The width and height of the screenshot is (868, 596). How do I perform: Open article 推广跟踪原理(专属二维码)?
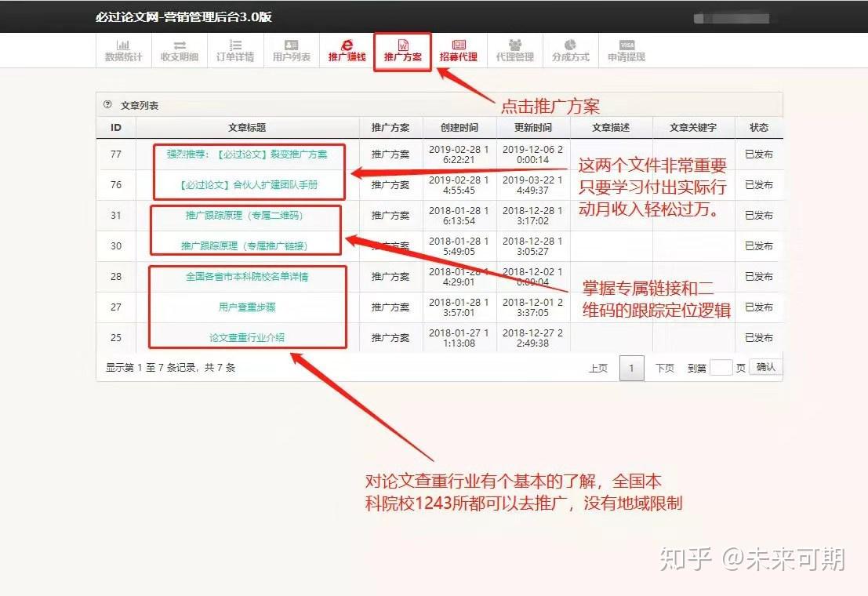click(x=244, y=216)
